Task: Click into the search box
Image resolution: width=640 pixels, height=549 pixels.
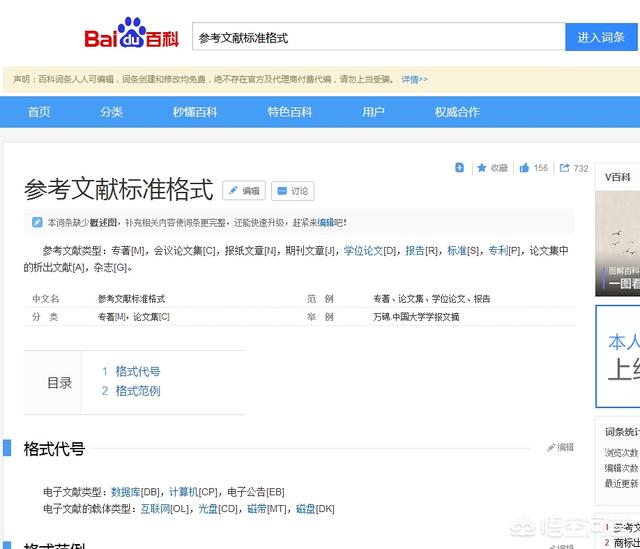Action: [x=378, y=37]
